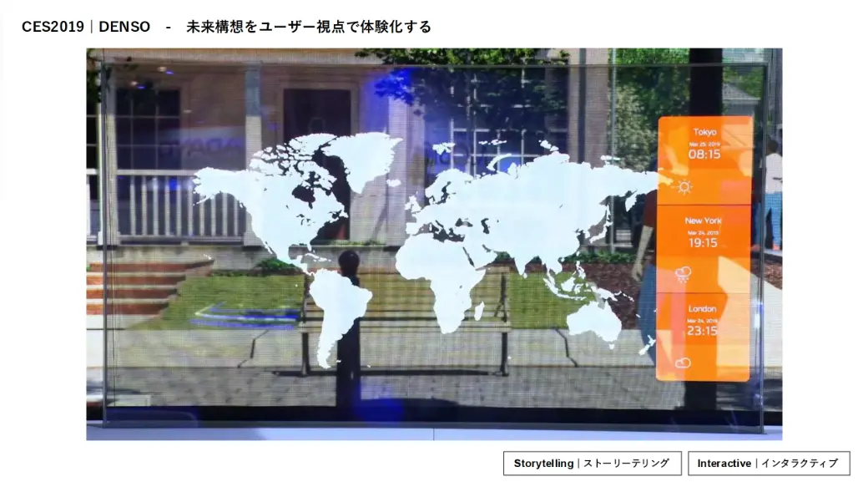Click the rain cloud icon under New York
Image resolution: width=868 pixels, height=487 pixels.
[x=683, y=274]
